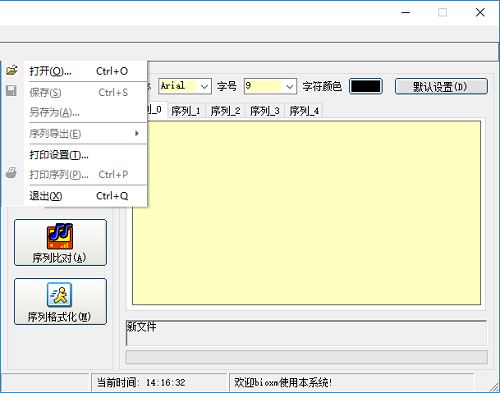Image resolution: width=500 pixels, height=393 pixels.
Task: Click the 字号 label
Action: click(x=227, y=86)
